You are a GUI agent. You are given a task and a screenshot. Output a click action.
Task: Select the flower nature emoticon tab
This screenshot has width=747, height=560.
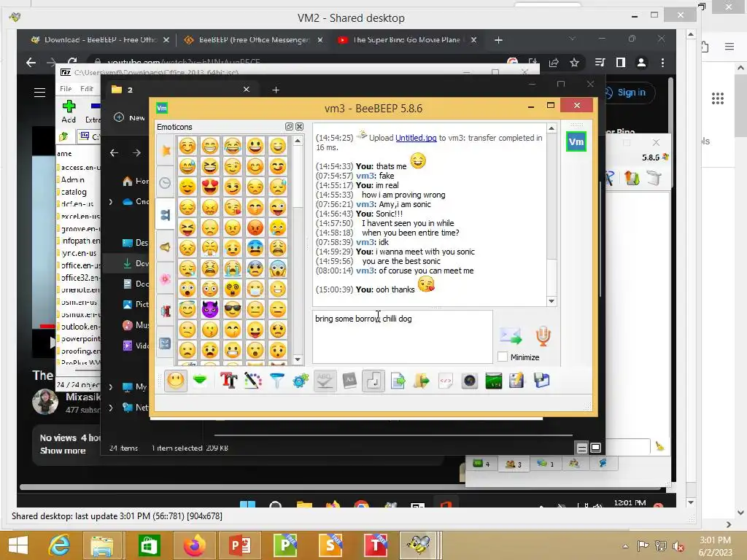pos(166,279)
